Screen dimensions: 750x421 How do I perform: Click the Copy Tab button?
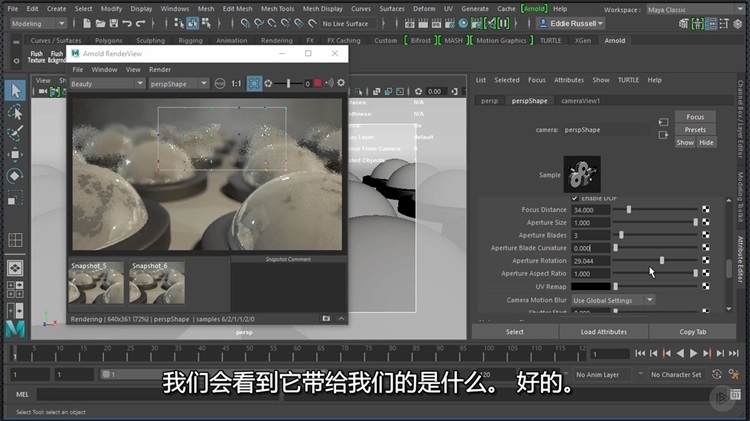[x=693, y=332]
